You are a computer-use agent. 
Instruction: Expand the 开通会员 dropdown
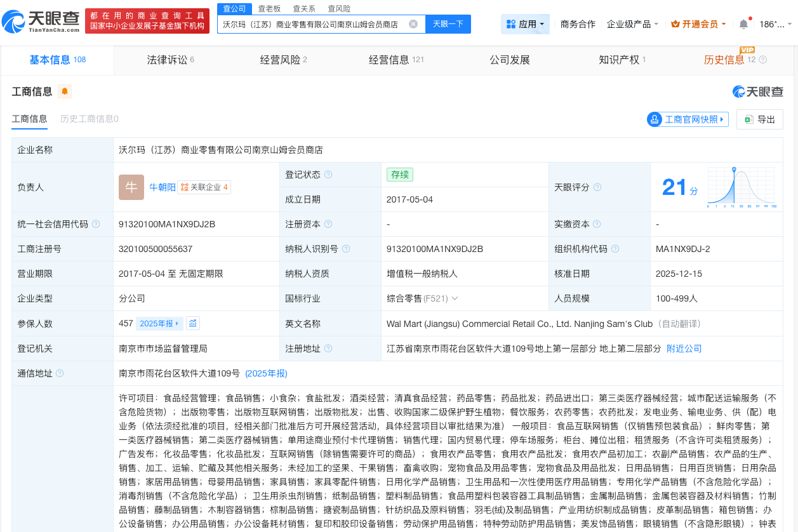coord(699,24)
